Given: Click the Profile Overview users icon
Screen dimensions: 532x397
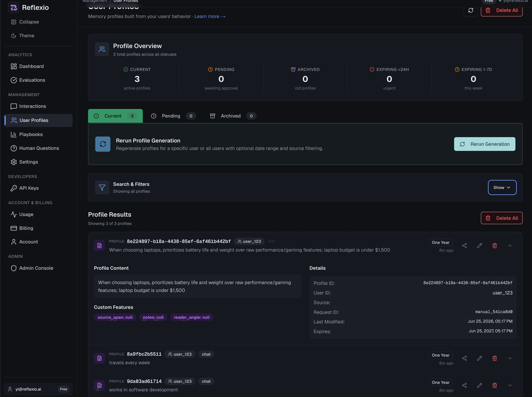Looking at the screenshot, I should 102,49.
